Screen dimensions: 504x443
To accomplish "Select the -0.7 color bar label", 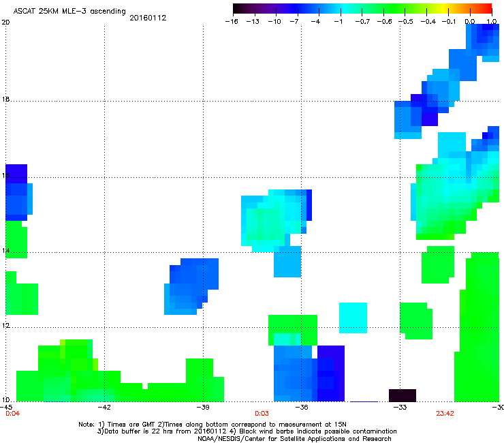I will coord(362,22).
